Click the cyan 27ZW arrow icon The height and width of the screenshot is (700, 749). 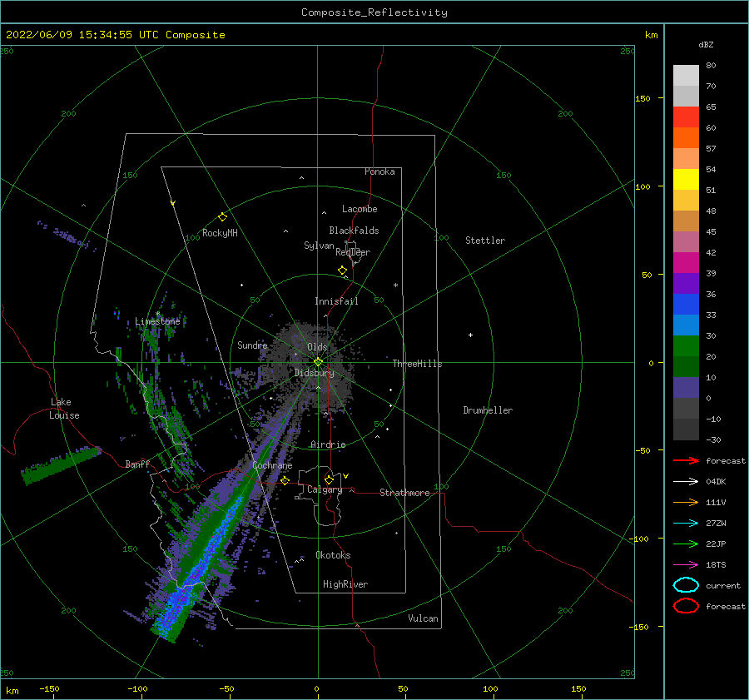[686, 524]
